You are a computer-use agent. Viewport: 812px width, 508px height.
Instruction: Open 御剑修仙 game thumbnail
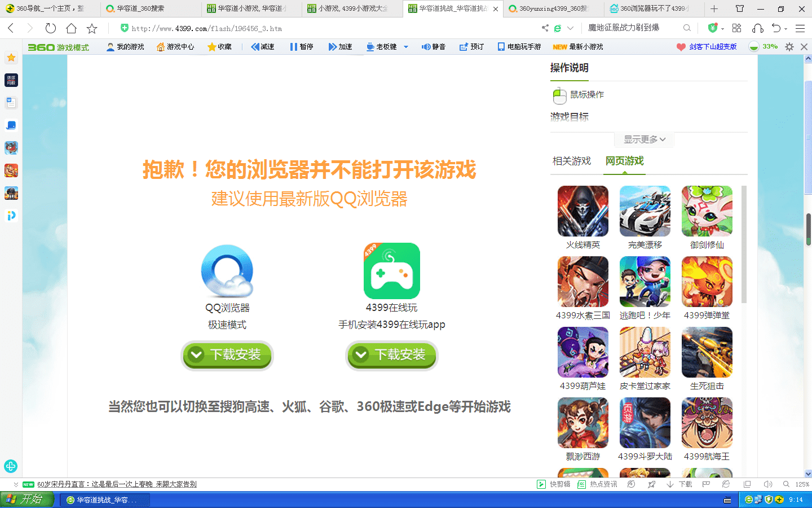(x=707, y=211)
